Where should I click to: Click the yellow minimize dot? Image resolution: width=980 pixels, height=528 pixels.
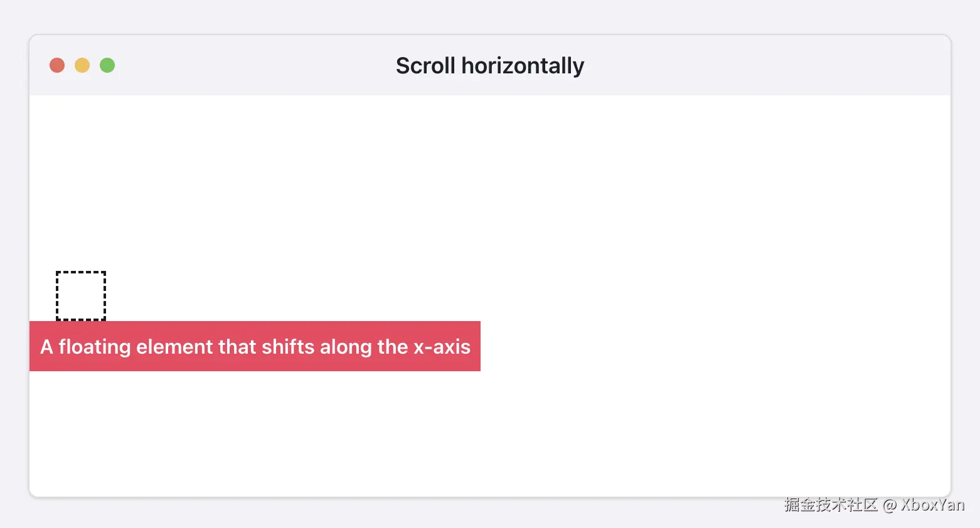coord(82,65)
